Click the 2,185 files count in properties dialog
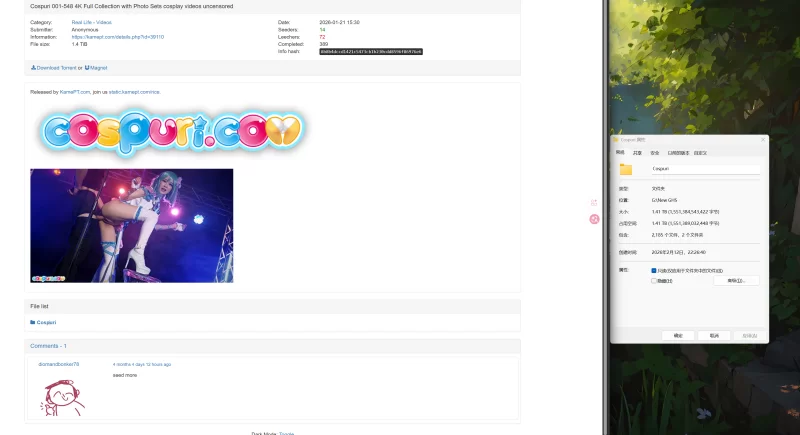The image size is (800, 435). [x=677, y=235]
